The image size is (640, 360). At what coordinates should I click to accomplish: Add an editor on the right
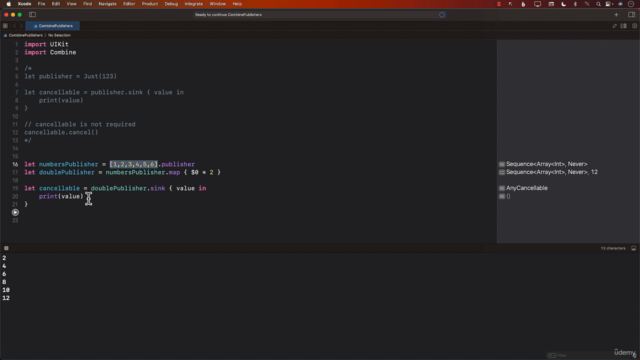(635, 26)
